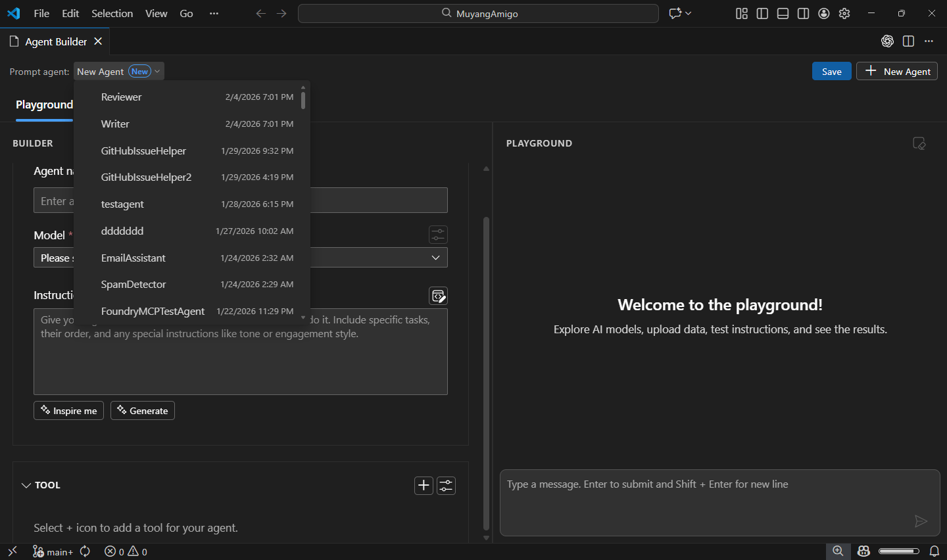
Task: Switch to the Playground tab
Action: 43,105
